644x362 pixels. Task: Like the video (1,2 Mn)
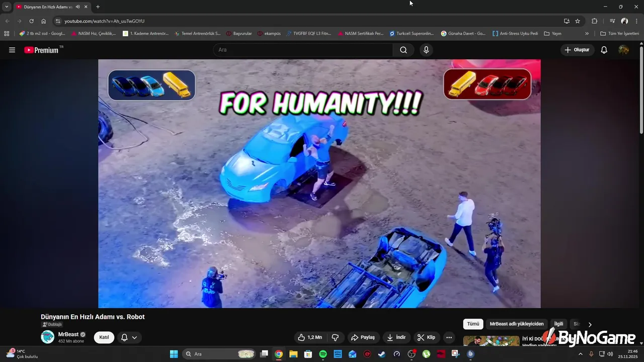[x=310, y=337]
